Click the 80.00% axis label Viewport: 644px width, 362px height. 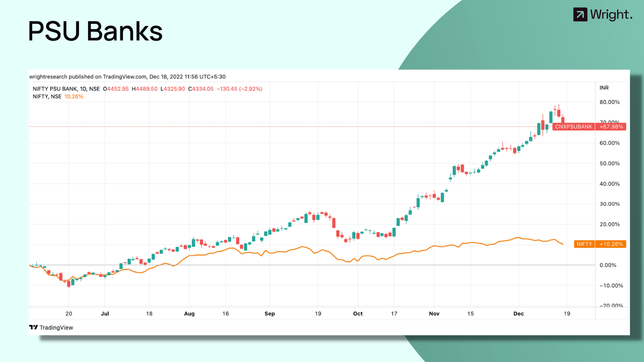click(610, 102)
